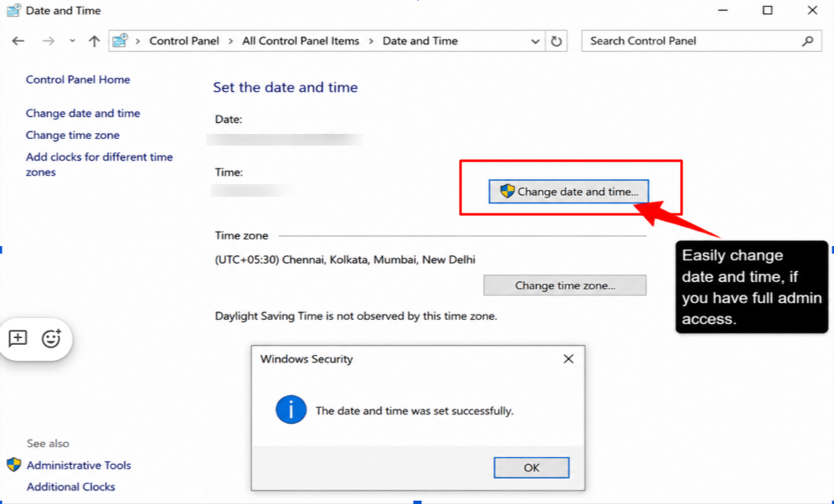
Task: Open Administrative Tools link
Action: tap(79, 465)
